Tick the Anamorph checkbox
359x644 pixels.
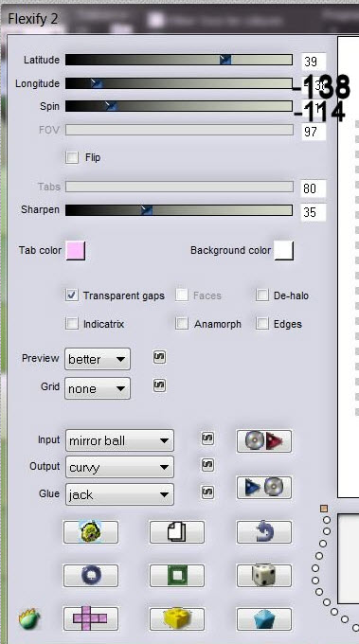[x=182, y=324]
